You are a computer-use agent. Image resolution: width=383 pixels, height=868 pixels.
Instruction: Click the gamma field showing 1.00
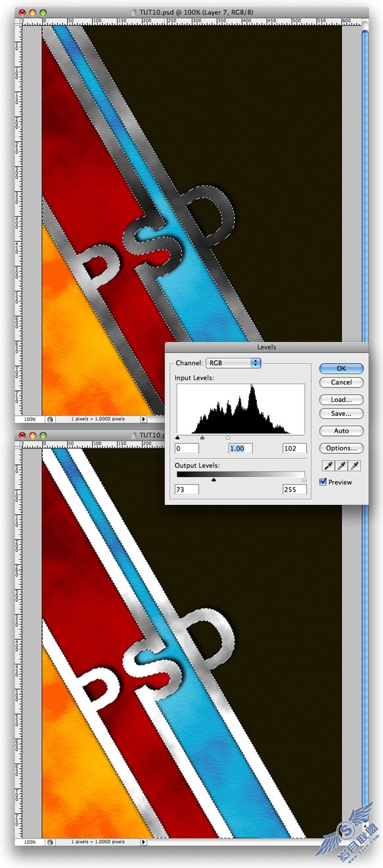(240, 448)
